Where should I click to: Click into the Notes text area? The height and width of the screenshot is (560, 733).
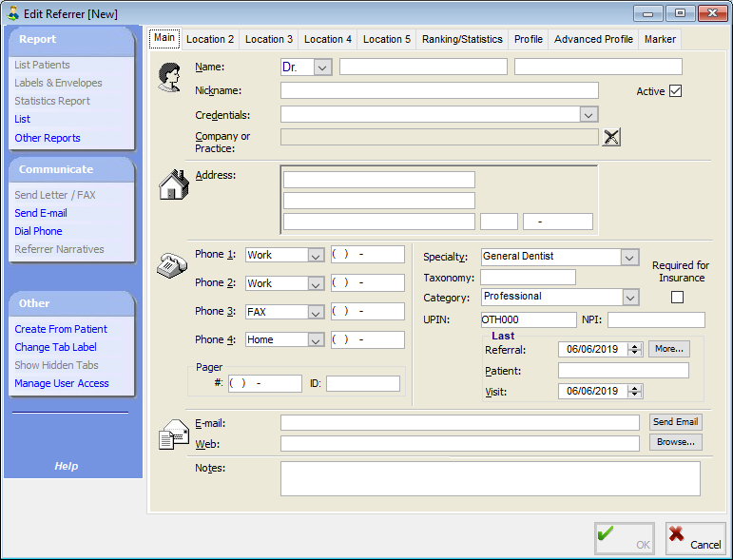pyautogui.click(x=490, y=478)
